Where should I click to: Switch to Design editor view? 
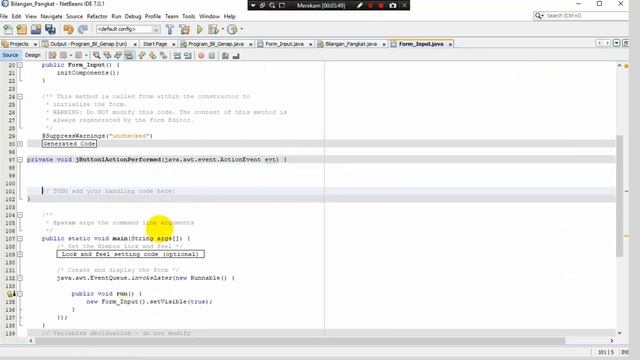tap(33, 55)
